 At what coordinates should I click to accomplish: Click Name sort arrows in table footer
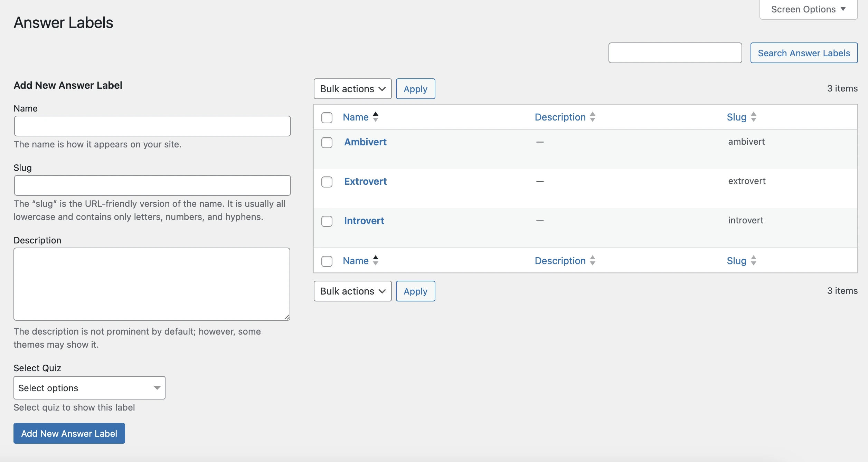[376, 261]
